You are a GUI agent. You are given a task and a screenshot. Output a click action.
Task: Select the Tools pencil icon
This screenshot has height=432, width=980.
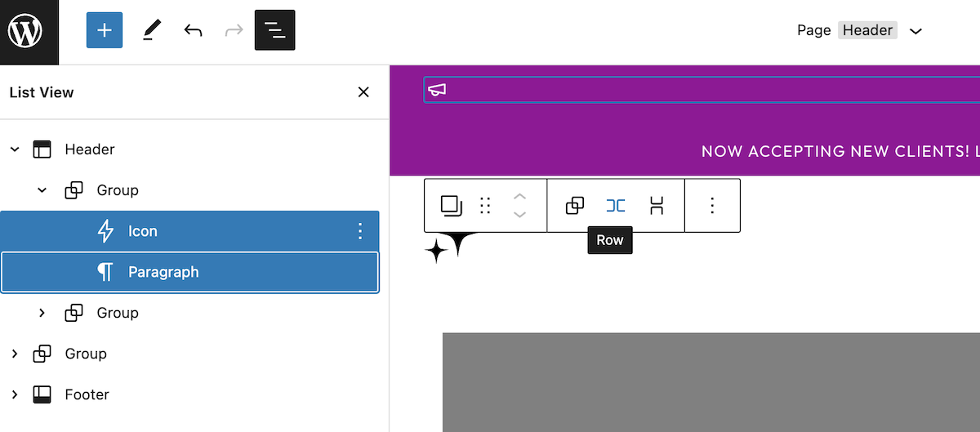click(151, 31)
